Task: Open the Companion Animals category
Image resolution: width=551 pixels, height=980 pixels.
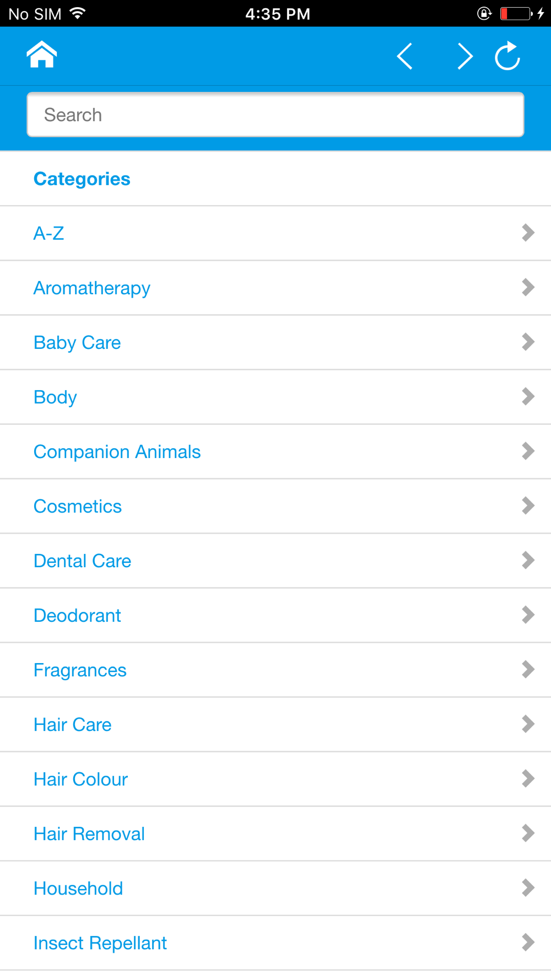Action: coord(117,451)
